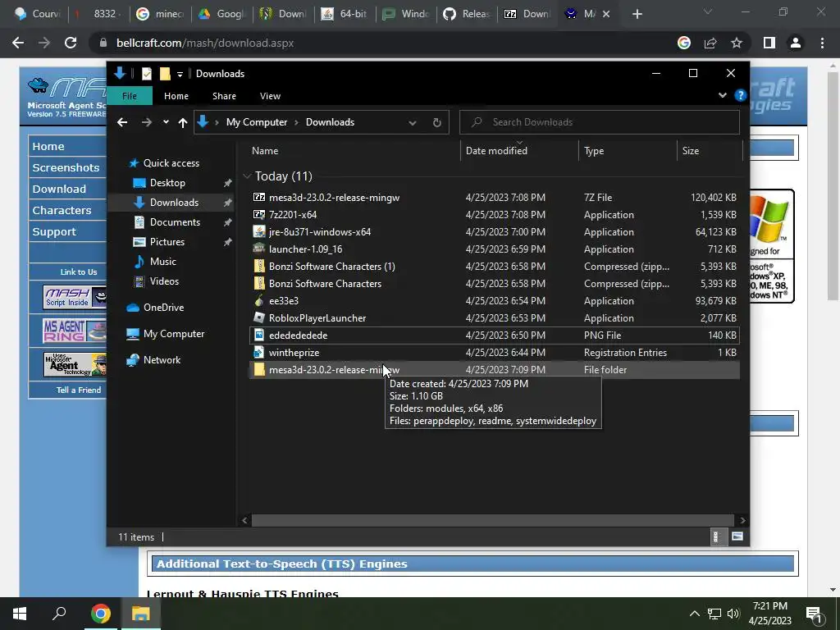
Task: Show hidden system tray icons
Action: [694, 614]
